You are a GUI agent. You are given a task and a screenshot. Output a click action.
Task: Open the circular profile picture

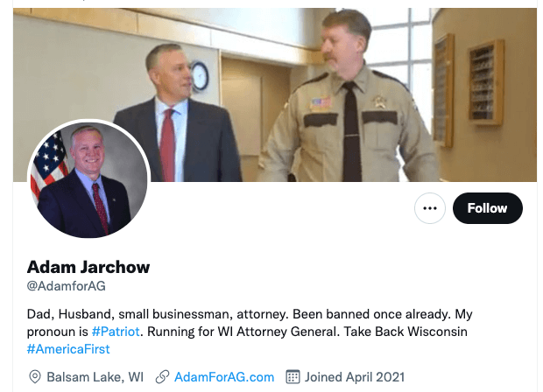coord(89,179)
